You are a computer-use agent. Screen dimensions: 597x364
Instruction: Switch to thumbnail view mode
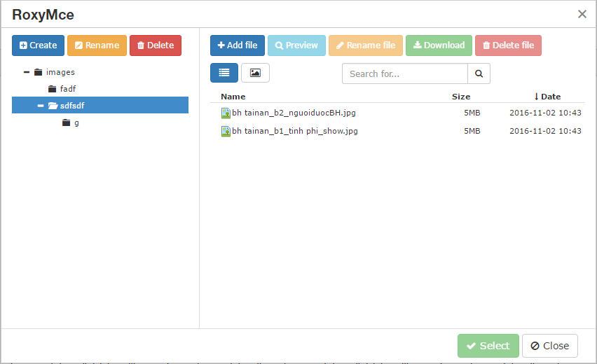click(255, 73)
